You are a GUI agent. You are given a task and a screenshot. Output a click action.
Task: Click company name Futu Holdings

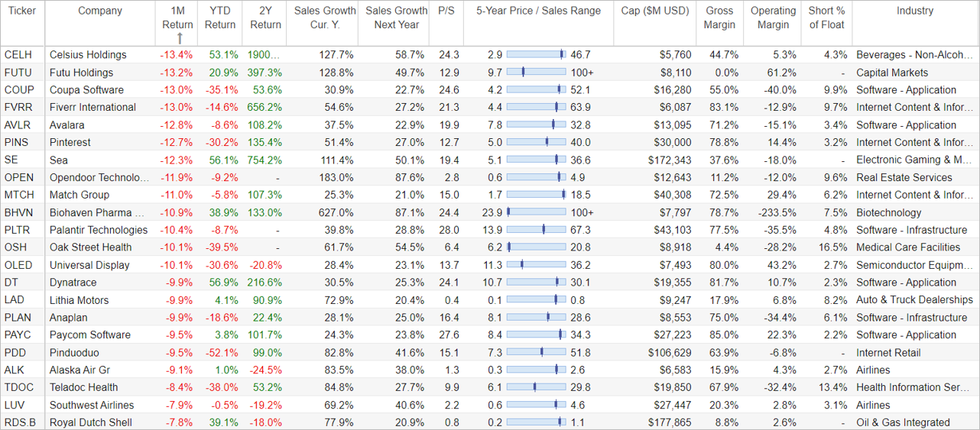tap(81, 73)
